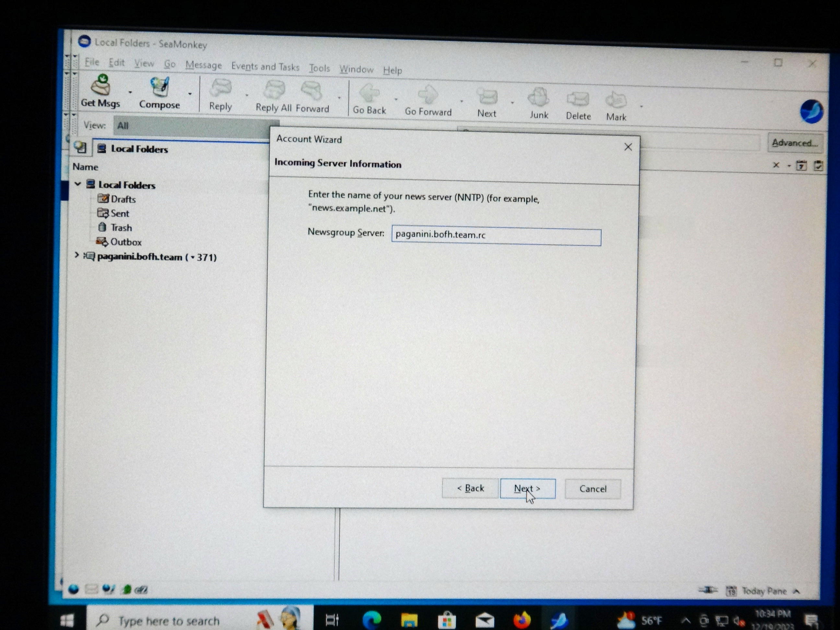Click the Go Forward toolbar icon
The image size is (840, 630).
coord(428,95)
